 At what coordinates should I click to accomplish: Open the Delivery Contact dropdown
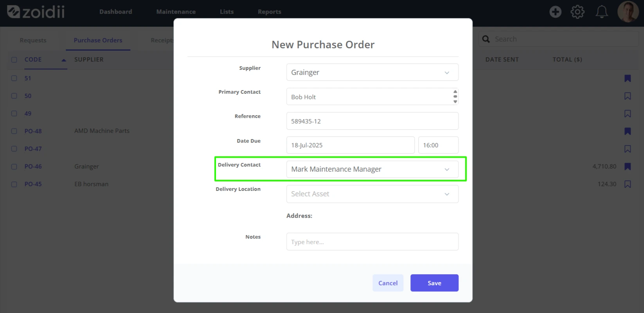coord(372,169)
